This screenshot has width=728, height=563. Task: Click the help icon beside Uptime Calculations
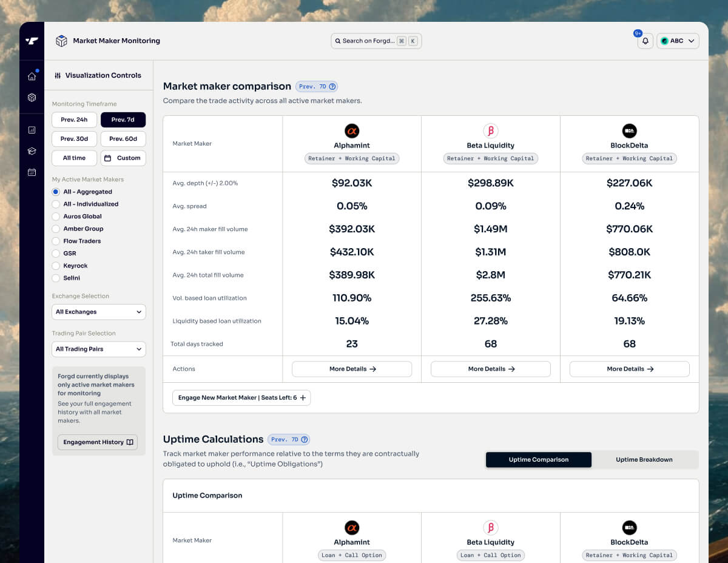(x=305, y=440)
